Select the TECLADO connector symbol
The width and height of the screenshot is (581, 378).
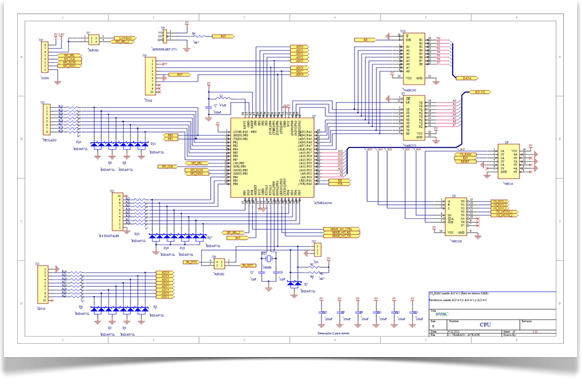pyautogui.click(x=46, y=119)
